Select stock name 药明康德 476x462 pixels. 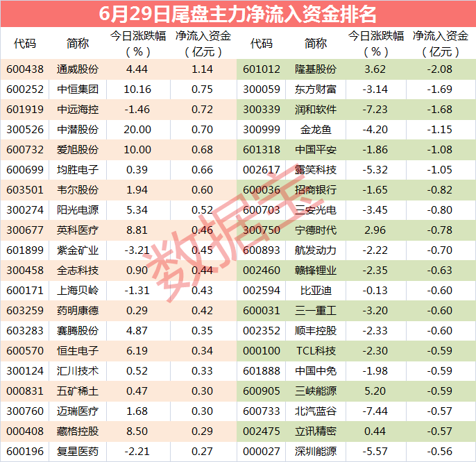coord(78,311)
